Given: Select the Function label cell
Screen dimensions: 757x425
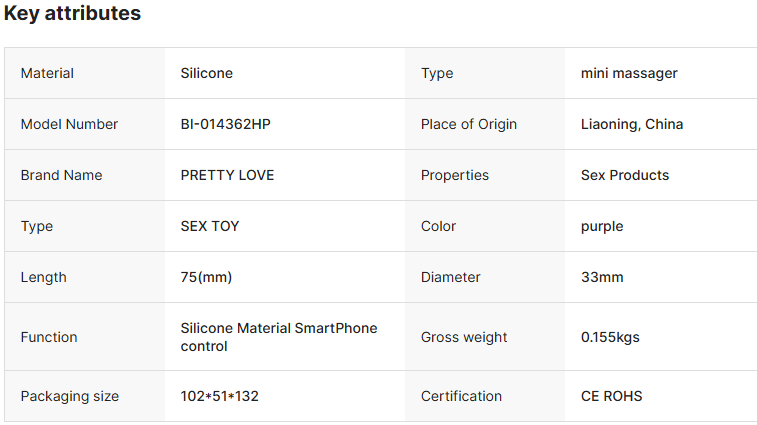Looking at the screenshot, I should click(84, 337).
